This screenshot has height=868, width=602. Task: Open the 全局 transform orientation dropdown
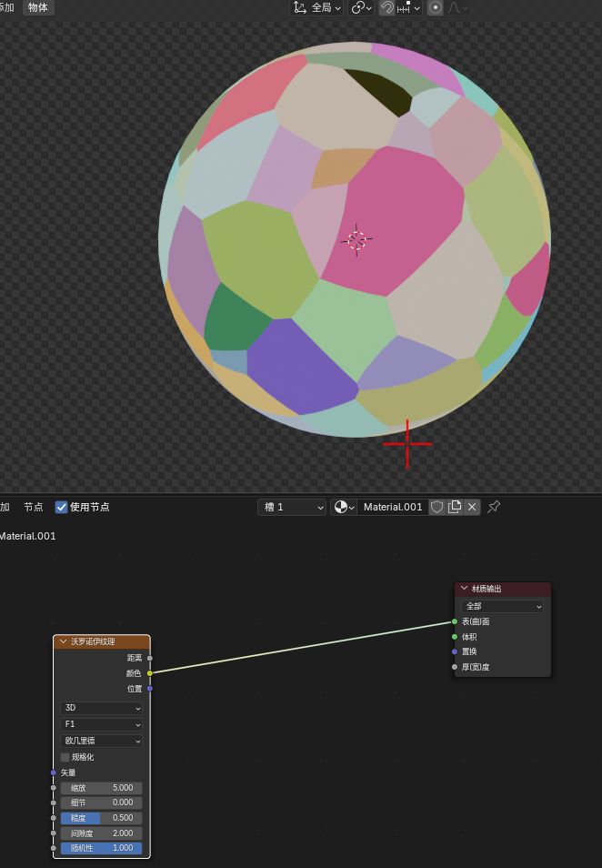tap(316, 7)
